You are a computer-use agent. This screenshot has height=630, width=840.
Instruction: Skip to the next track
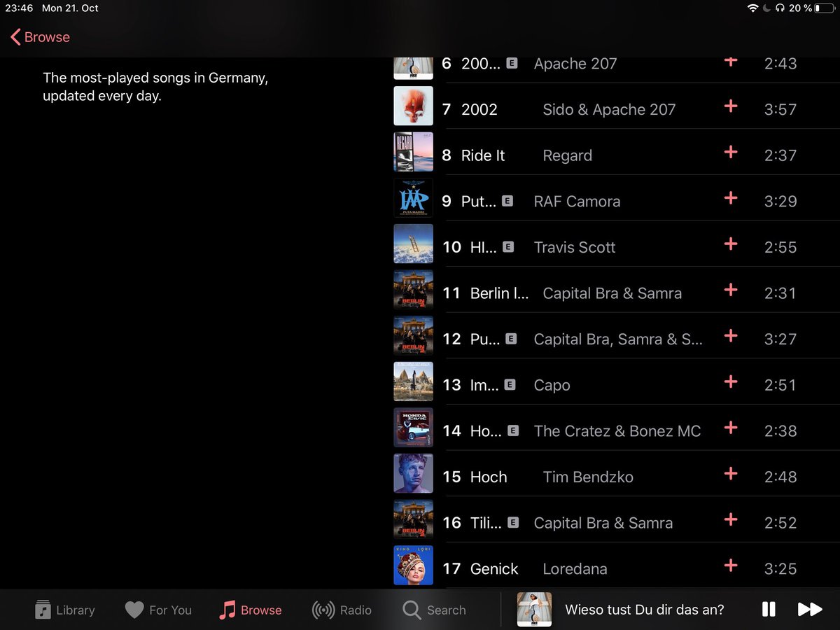point(811,609)
